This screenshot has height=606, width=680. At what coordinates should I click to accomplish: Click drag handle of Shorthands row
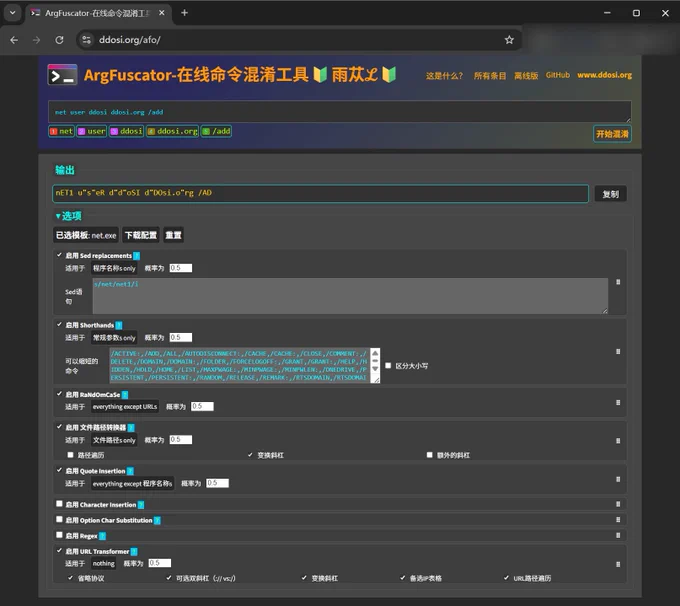618,351
